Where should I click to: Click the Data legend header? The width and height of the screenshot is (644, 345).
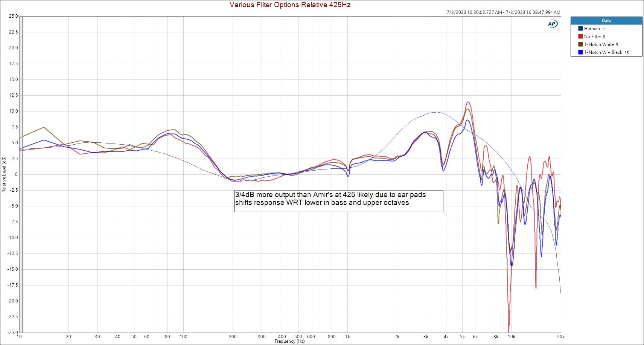click(606, 21)
